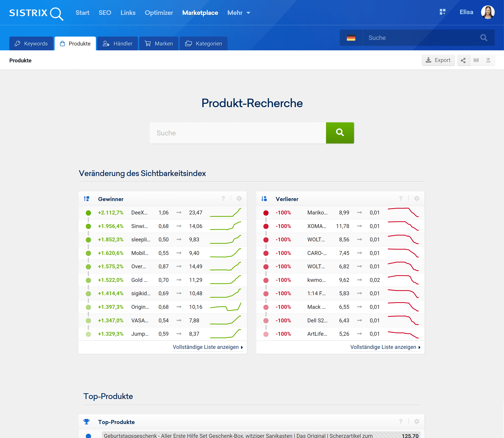This screenshot has height=438, width=504.
Task: Click the apps grid icon beside Elisa
Action: [x=442, y=12]
